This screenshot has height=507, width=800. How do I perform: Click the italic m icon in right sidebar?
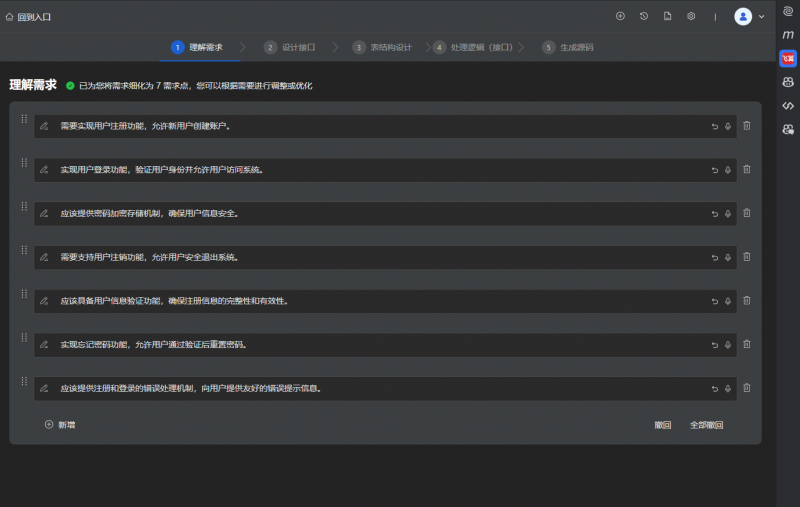click(788, 36)
